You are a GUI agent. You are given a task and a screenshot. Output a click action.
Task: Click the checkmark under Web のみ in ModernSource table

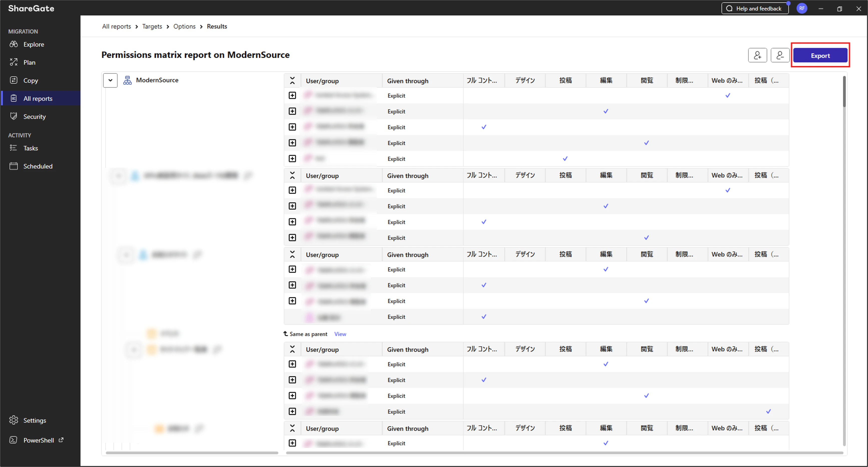point(728,95)
